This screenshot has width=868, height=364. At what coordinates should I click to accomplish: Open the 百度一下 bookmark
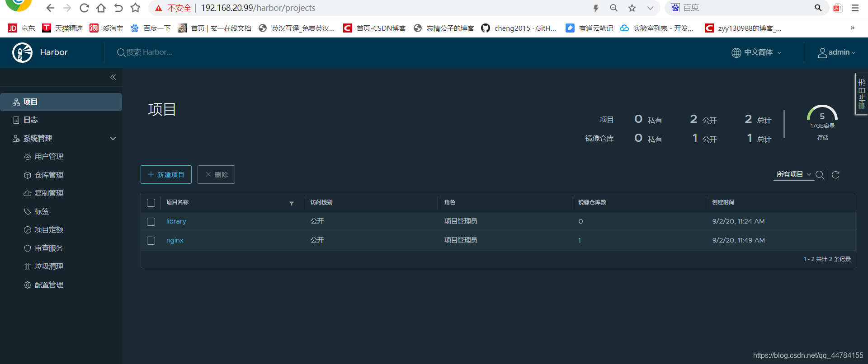(151, 28)
